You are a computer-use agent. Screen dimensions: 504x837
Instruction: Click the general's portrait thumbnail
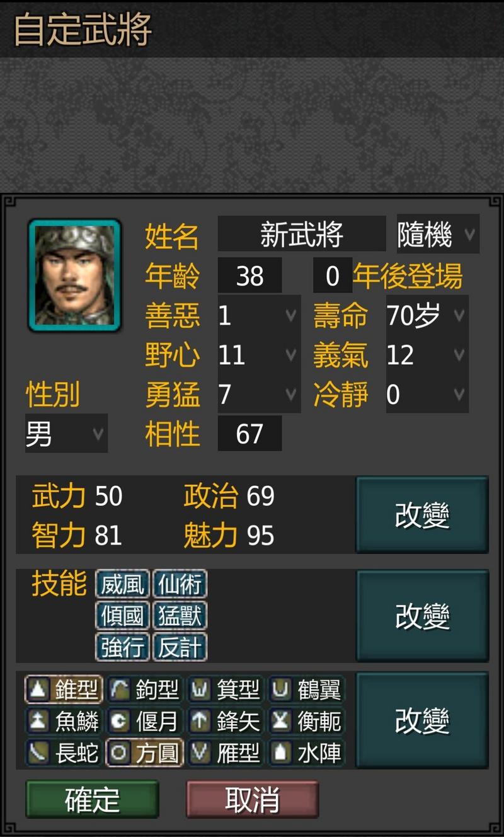click(x=74, y=275)
